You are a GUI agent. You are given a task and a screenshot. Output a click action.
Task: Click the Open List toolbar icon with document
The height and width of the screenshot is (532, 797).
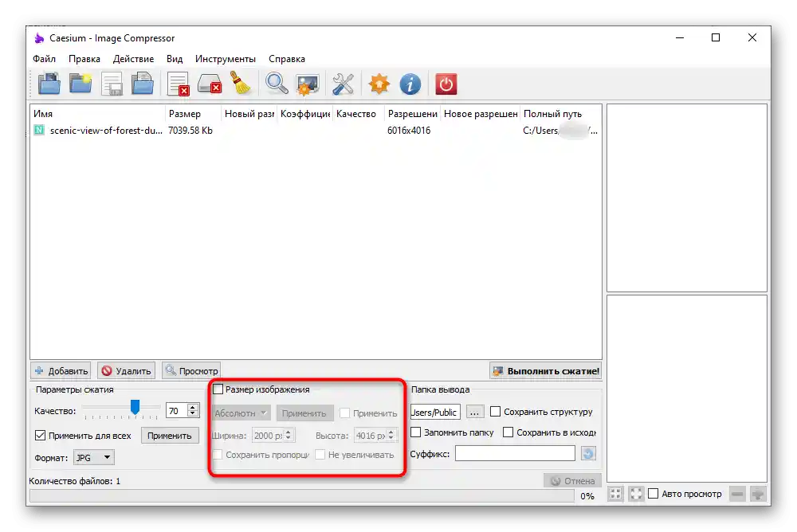pos(143,84)
